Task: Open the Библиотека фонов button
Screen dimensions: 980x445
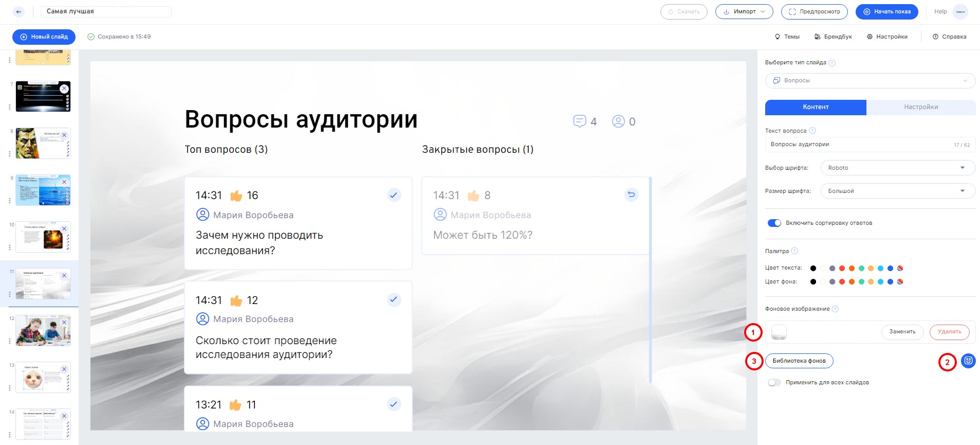Action: (799, 361)
